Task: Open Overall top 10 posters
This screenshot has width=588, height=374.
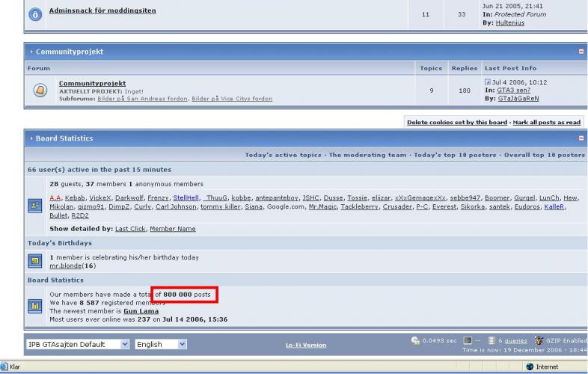Action: point(543,155)
